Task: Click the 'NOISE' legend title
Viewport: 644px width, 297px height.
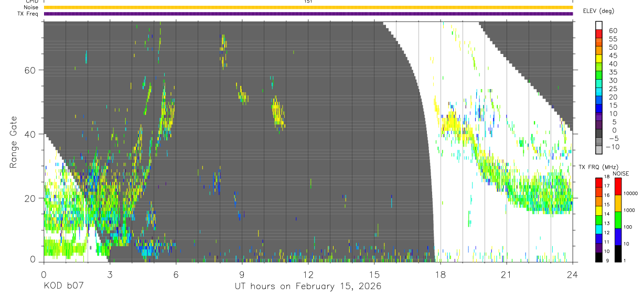Action: click(x=620, y=173)
